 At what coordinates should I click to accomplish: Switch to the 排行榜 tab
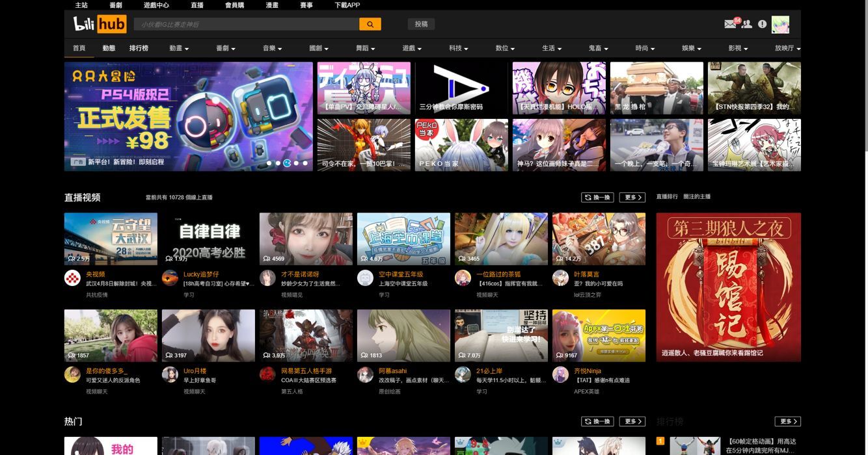[x=139, y=47]
